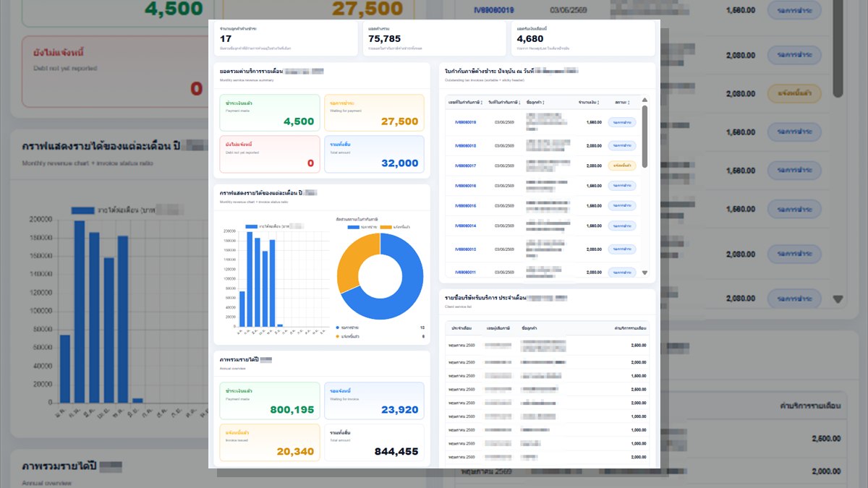The image size is (868, 488).
Task: Open invoice IV69060016
Action: pos(465,186)
